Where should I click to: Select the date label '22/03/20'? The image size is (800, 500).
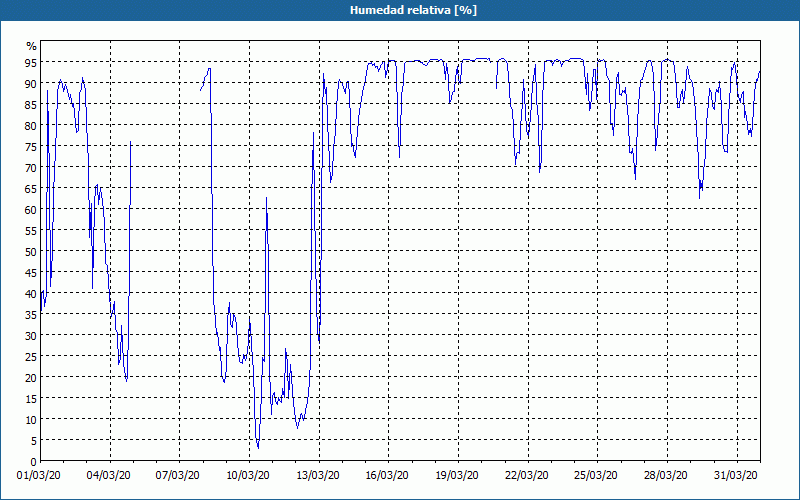coord(527,476)
